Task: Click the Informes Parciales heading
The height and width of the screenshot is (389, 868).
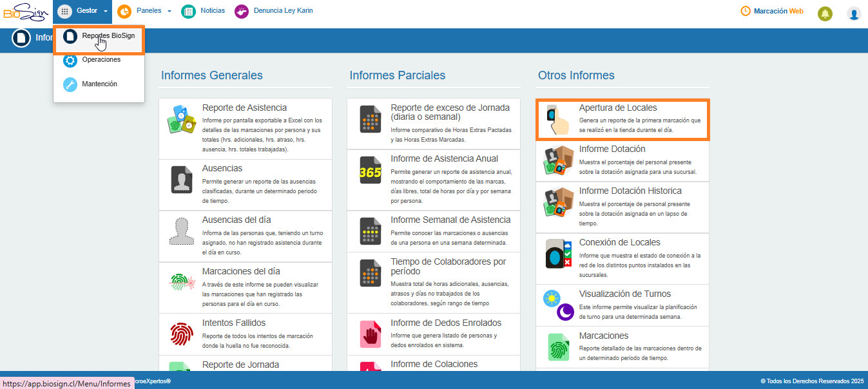Action: coord(398,75)
